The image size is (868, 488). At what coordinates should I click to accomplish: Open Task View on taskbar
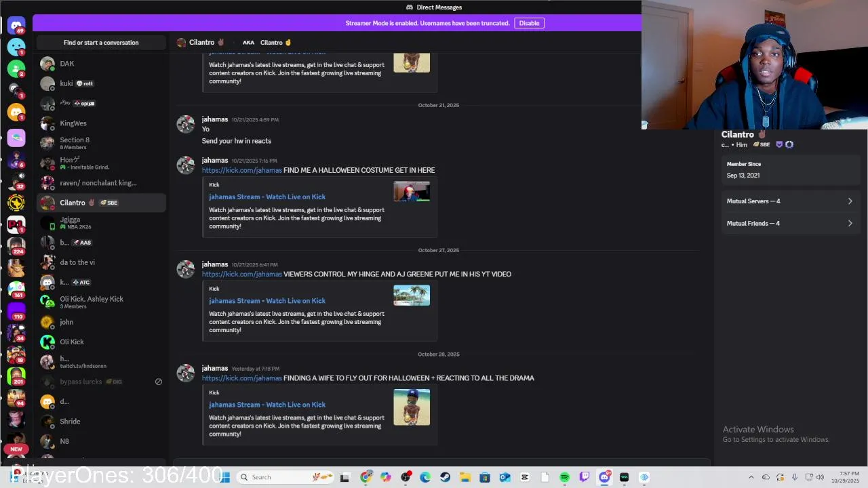(344, 477)
